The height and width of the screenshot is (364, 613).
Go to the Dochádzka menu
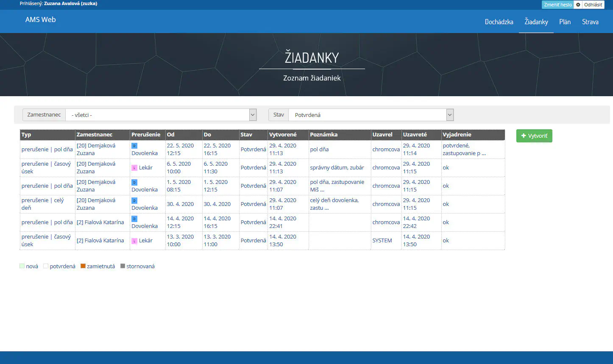(x=499, y=22)
